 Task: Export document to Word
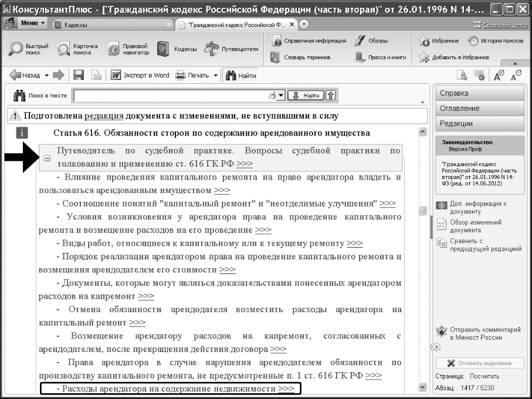140,75
